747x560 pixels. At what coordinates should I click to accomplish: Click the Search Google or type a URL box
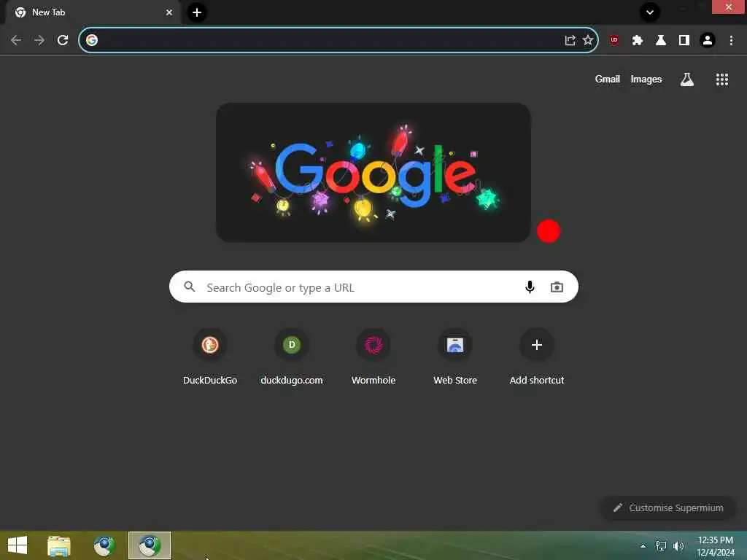[373, 287]
